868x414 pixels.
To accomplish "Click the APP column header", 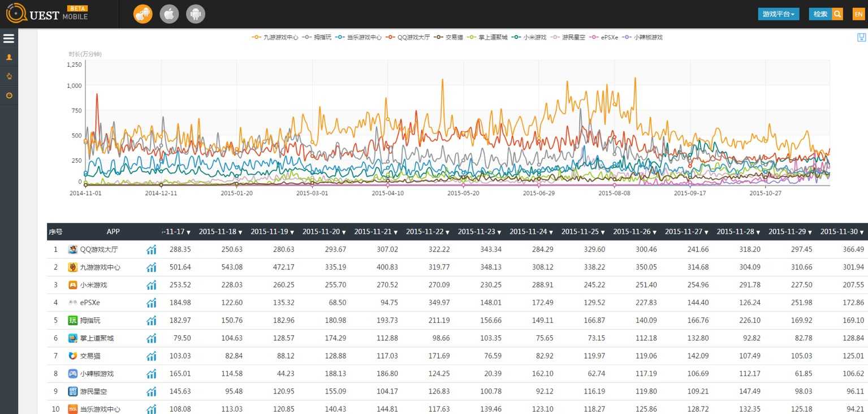I will coord(113,231).
